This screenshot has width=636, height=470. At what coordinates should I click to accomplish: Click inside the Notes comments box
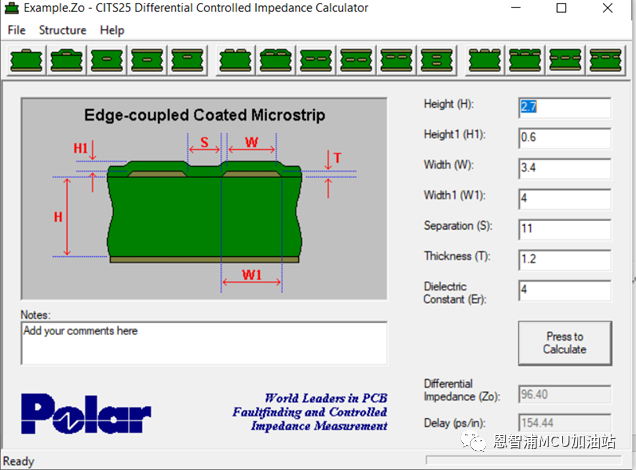pyautogui.click(x=203, y=343)
